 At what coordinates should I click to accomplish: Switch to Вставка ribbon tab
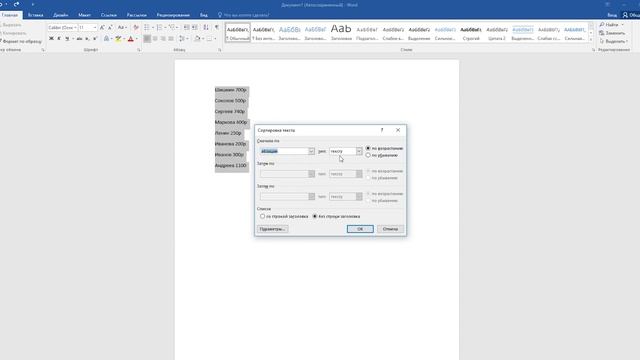coord(36,15)
